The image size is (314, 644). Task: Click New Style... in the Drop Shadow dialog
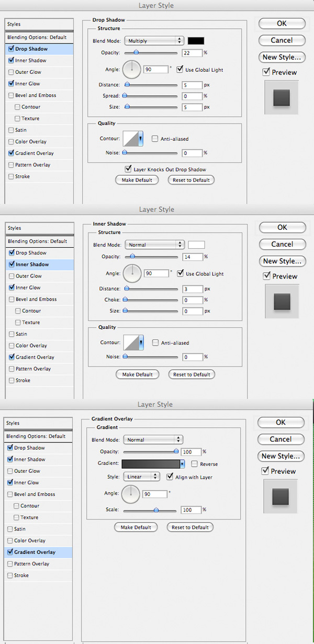282,57
